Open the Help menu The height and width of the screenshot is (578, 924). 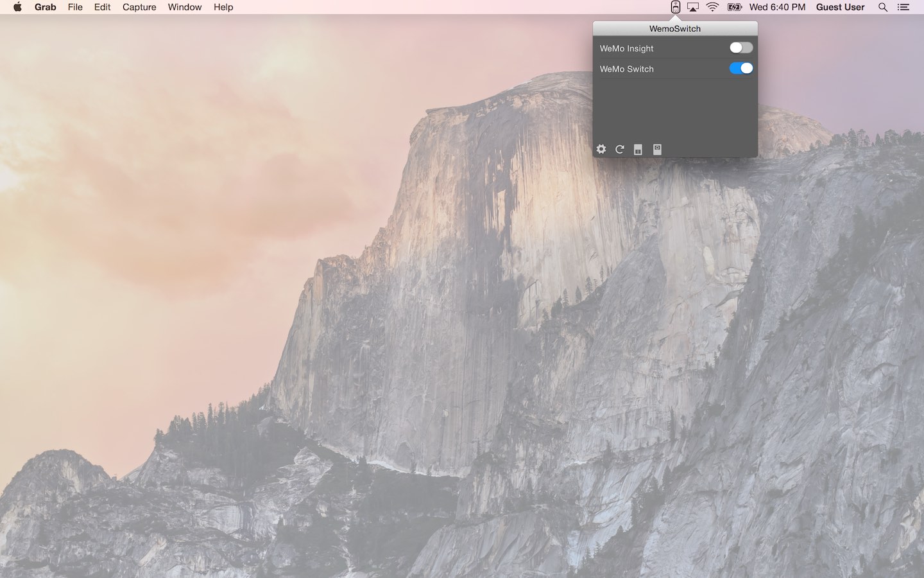coord(223,7)
